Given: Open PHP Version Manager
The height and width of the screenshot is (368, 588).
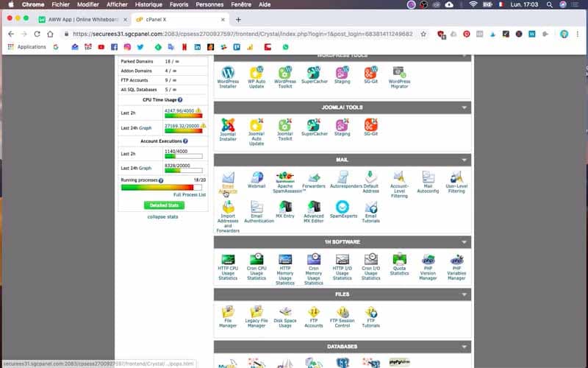Looking at the screenshot, I should tap(428, 267).
